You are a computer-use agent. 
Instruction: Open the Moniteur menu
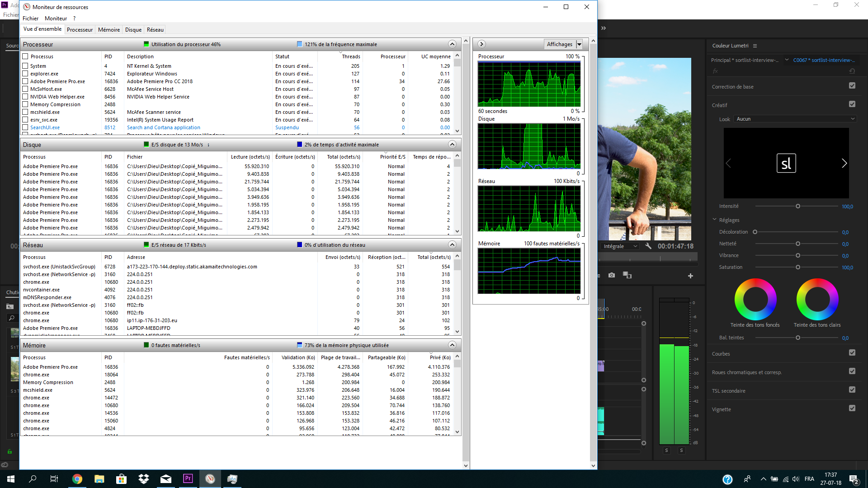56,19
